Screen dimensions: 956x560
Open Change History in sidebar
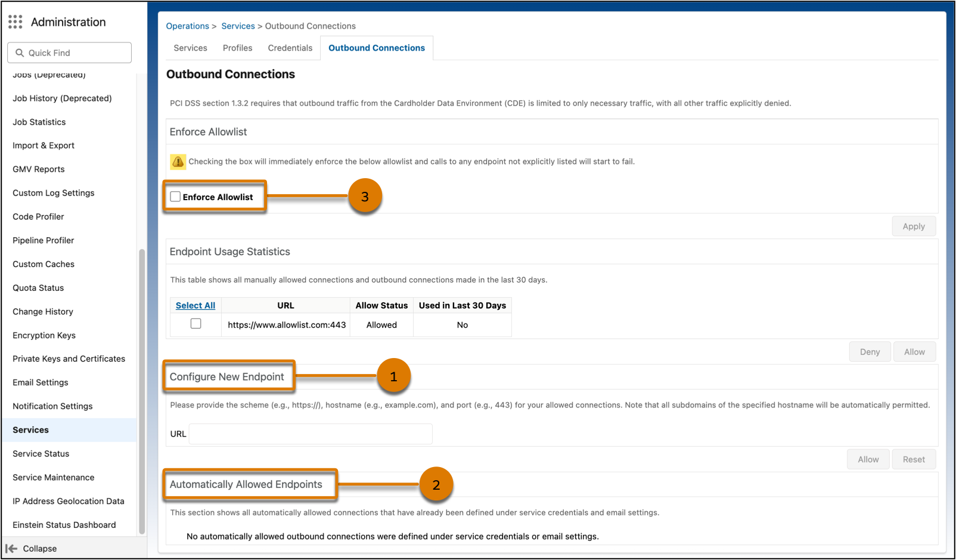click(x=43, y=312)
